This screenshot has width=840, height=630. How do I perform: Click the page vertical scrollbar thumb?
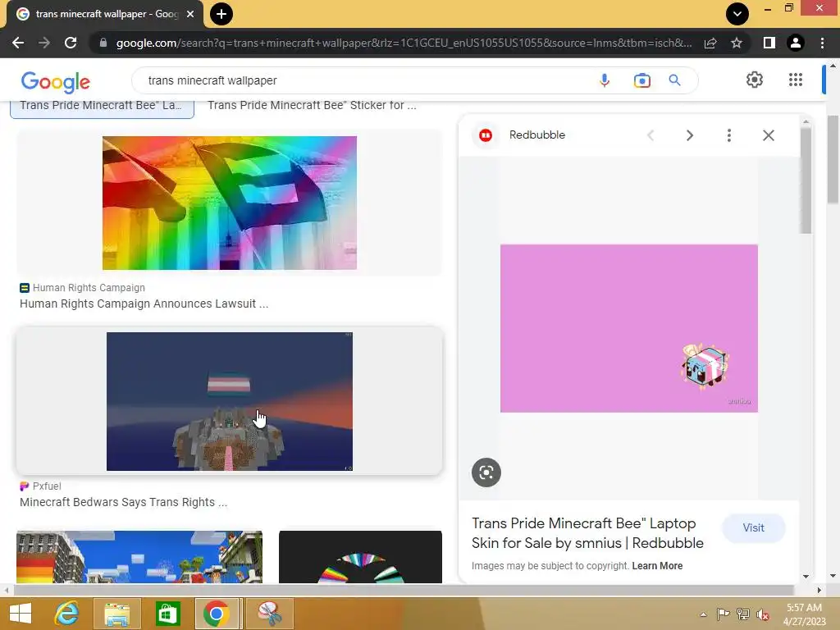(833, 160)
